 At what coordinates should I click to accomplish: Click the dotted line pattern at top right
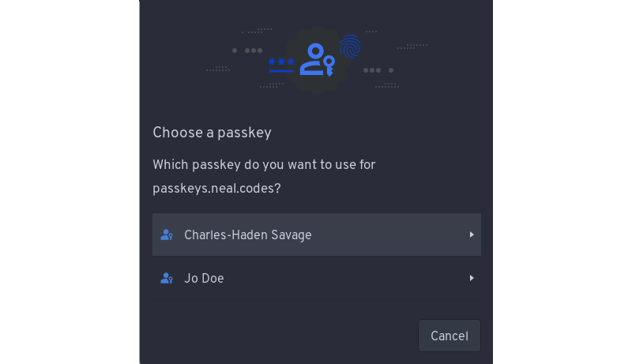tap(412, 47)
